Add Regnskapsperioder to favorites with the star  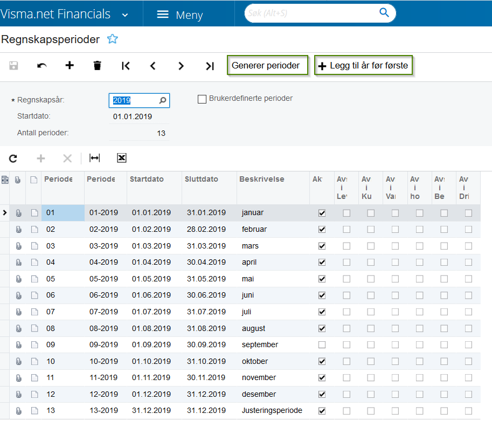click(x=112, y=39)
